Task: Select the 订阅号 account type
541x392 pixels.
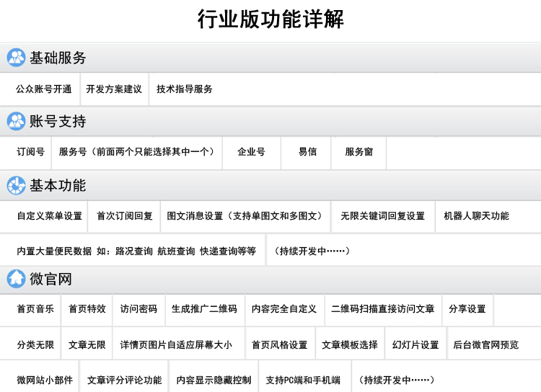Action: click(x=30, y=152)
